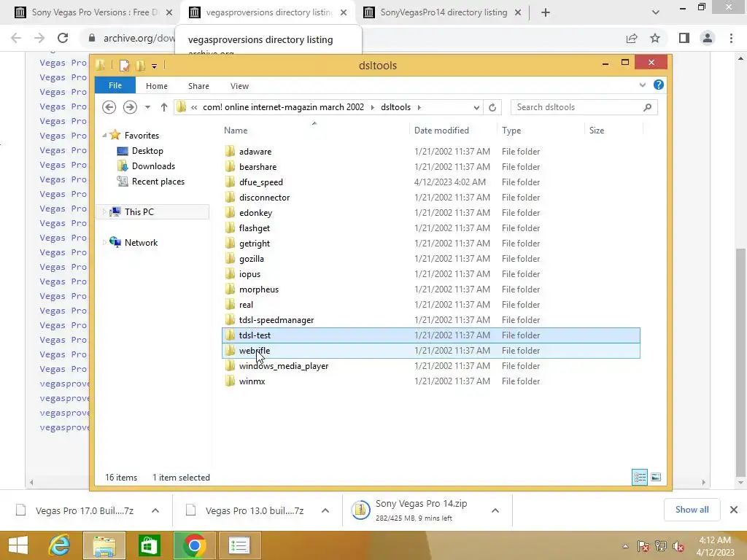Click quick access Properties icon in title bar
This screenshot has height=560, width=747.
click(x=124, y=65)
